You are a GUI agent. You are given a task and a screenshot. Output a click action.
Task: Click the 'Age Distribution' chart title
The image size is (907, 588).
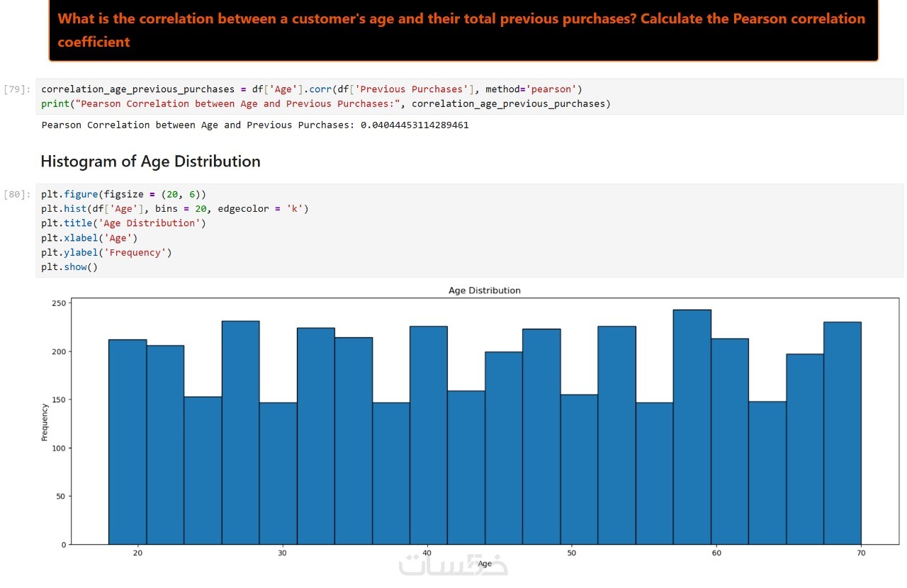point(485,290)
